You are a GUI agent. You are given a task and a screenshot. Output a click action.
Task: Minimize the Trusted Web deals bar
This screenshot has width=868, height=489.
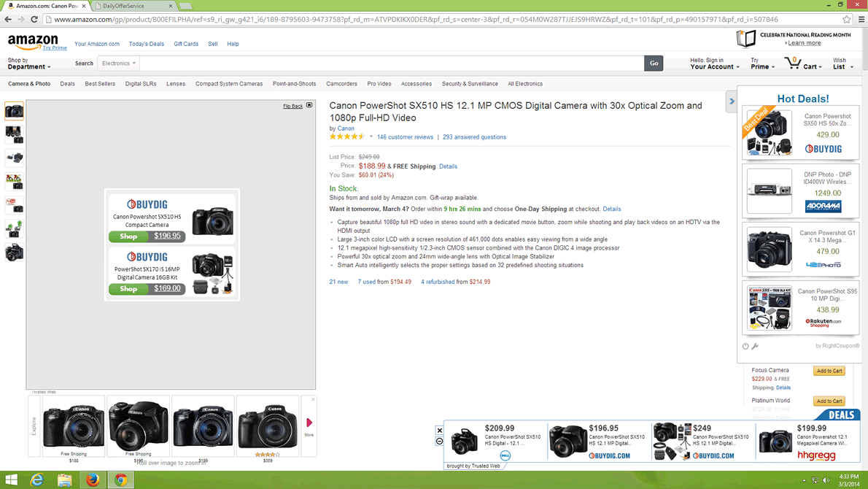(439, 441)
